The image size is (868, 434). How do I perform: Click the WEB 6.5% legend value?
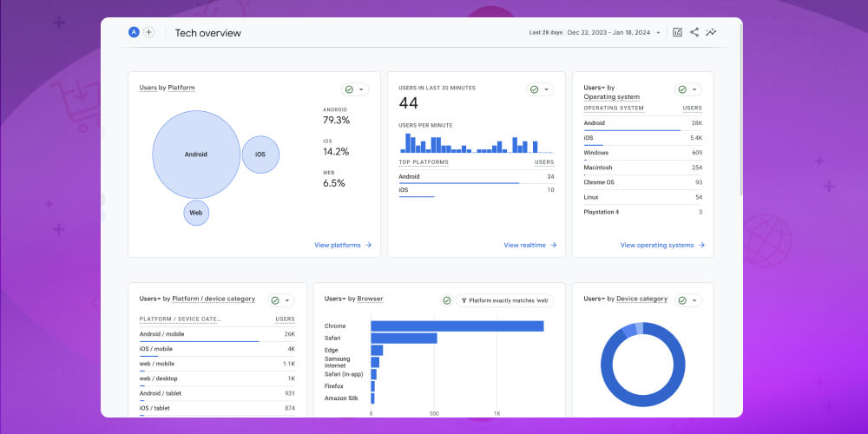[334, 183]
